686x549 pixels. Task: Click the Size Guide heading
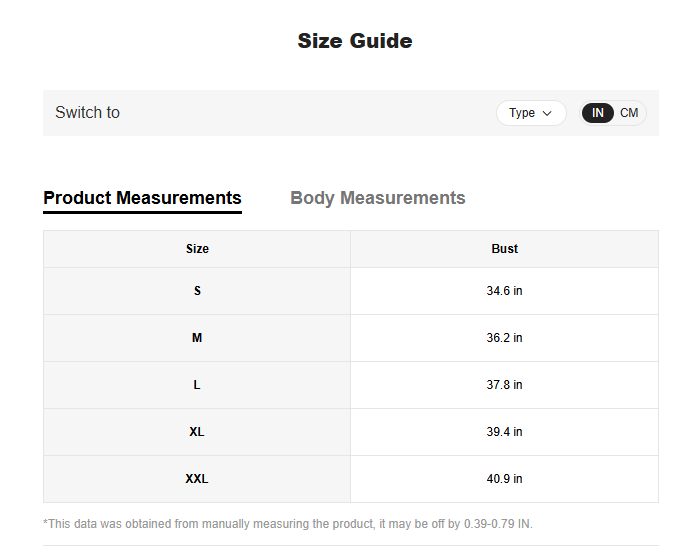coord(354,41)
